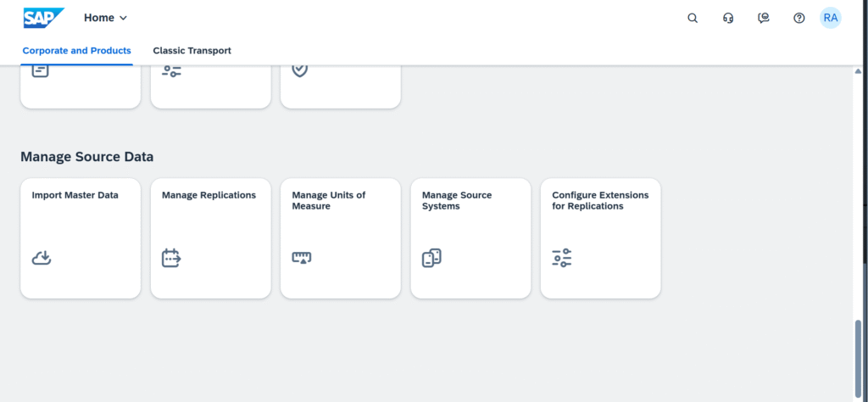This screenshot has height=402, width=868.
Task: Click the SAP logo
Action: pos(43,18)
